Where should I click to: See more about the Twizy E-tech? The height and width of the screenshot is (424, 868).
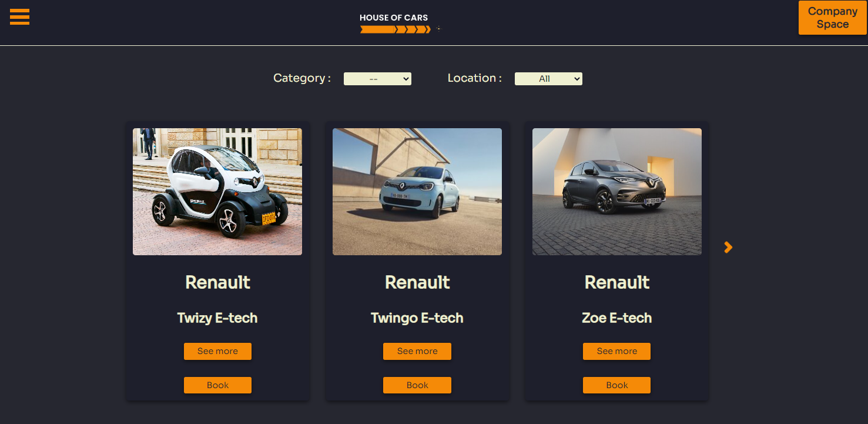[217, 351]
